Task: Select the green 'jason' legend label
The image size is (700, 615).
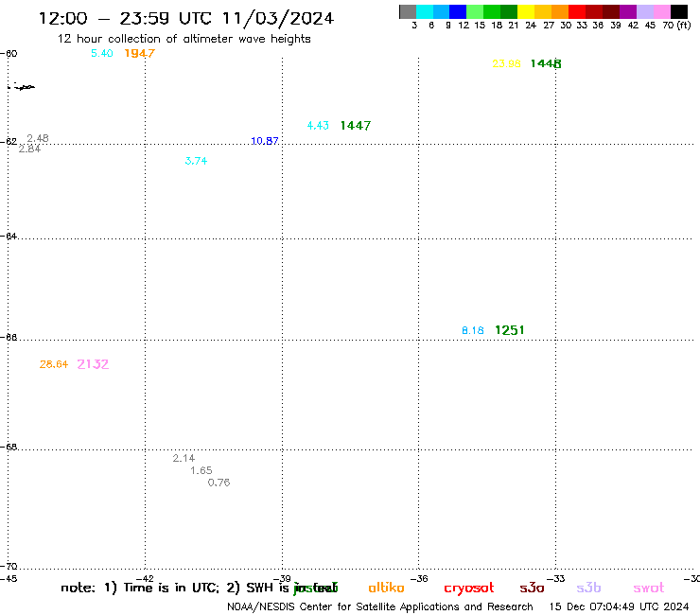Action: pos(316,589)
